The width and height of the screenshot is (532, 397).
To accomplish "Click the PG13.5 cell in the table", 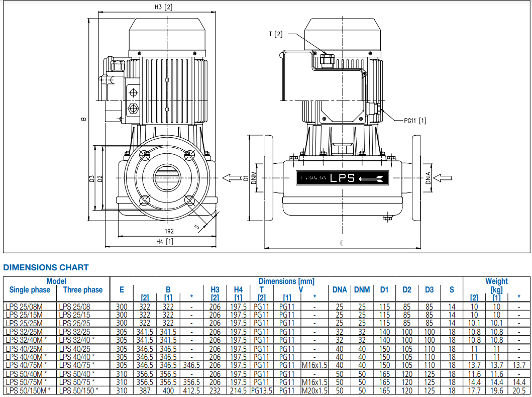I will tap(262, 390).
